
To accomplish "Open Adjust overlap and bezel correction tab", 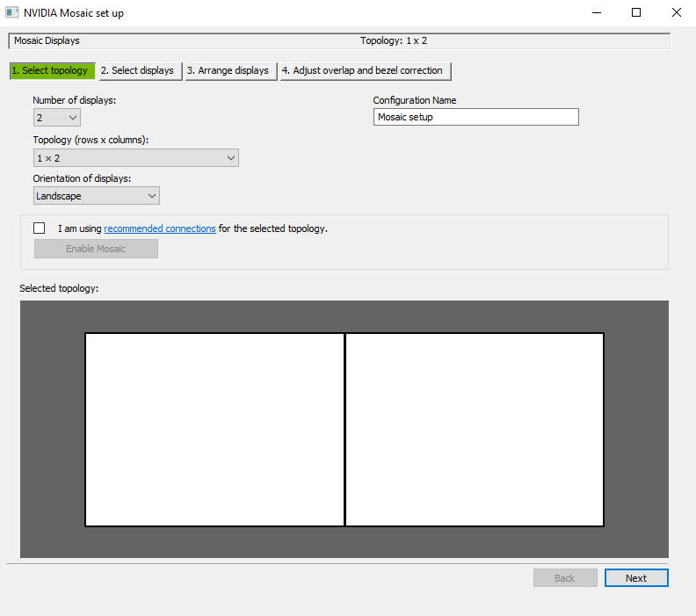I will pyautogui.click(x=366, y=71).
